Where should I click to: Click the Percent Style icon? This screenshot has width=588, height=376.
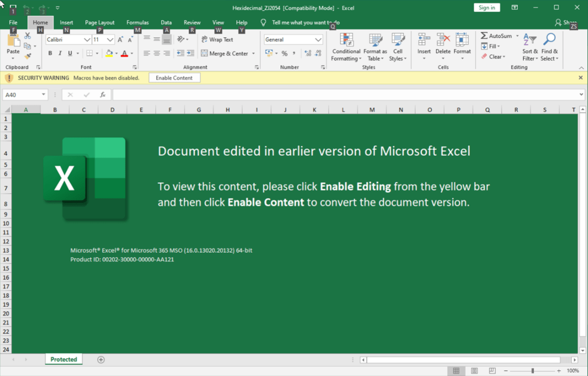pyautogui.click(x=284, y=53)
